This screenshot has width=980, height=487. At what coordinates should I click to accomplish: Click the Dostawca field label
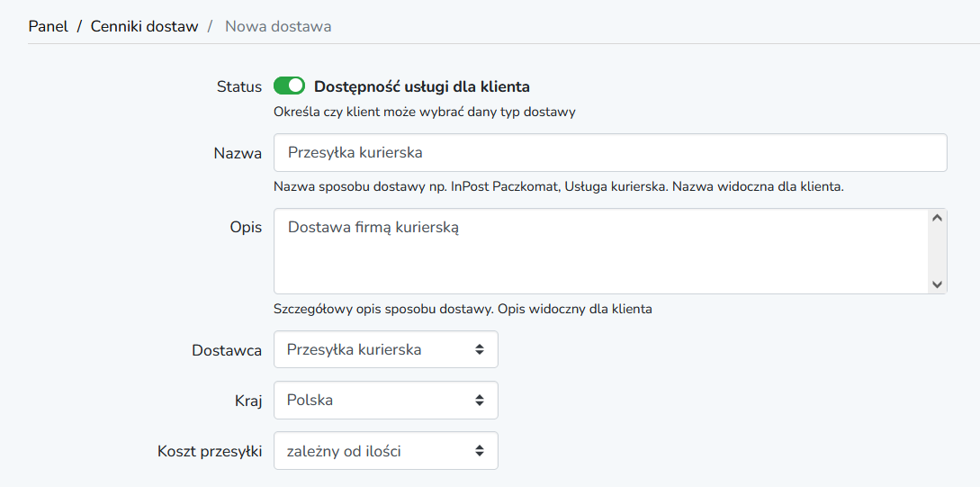pyautogui.click(x=226, y=351)
